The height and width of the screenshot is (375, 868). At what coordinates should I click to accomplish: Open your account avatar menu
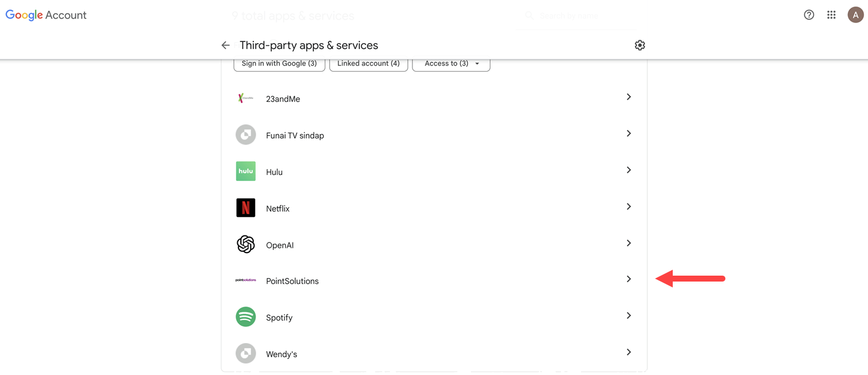pos(855,14)
